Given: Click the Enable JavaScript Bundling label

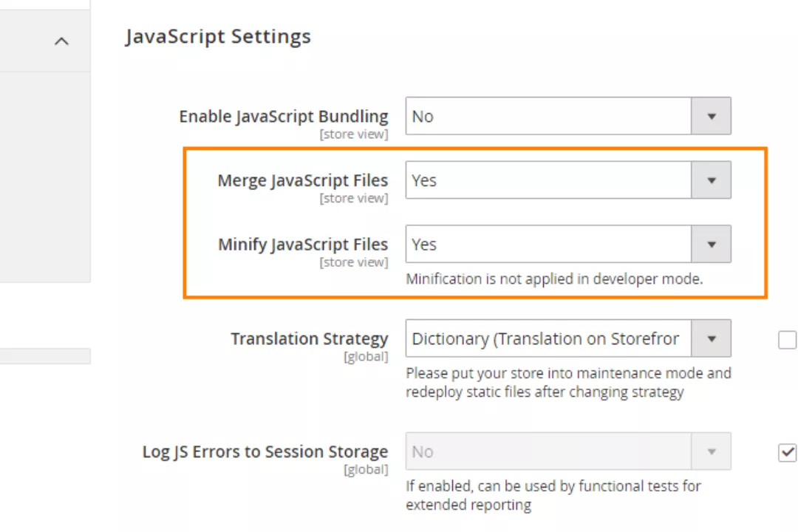Looking at the screenshot, I should pyautogui.click(x=283, y=116).
